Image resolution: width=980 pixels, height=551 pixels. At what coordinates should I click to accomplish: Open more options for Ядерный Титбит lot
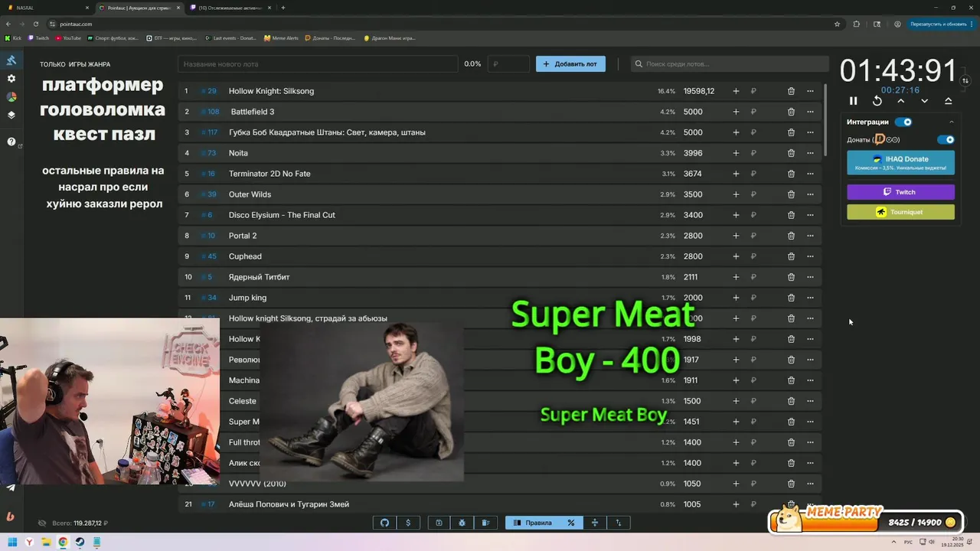tap(810, 277)
